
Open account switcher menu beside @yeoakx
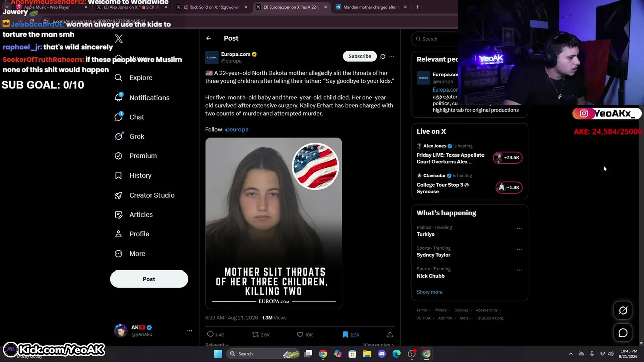pyautogui.click(x=190, y=331)
